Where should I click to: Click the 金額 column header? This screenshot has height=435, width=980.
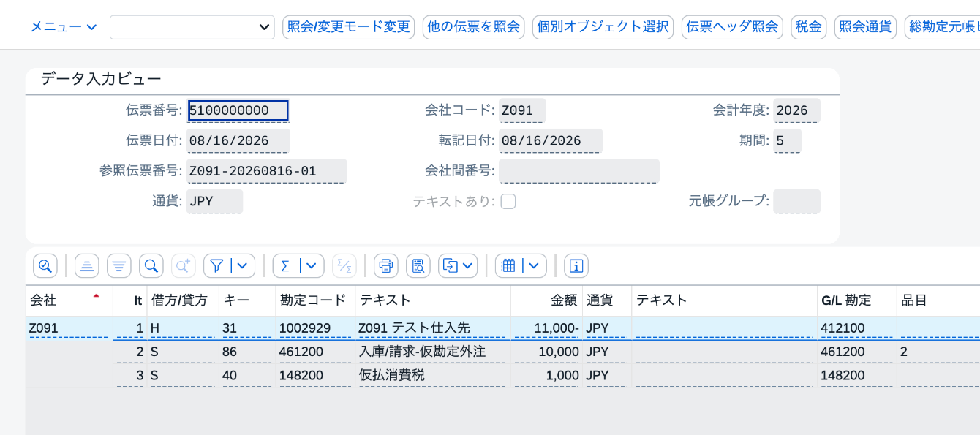pyautogui.click(x=546, y=300)
